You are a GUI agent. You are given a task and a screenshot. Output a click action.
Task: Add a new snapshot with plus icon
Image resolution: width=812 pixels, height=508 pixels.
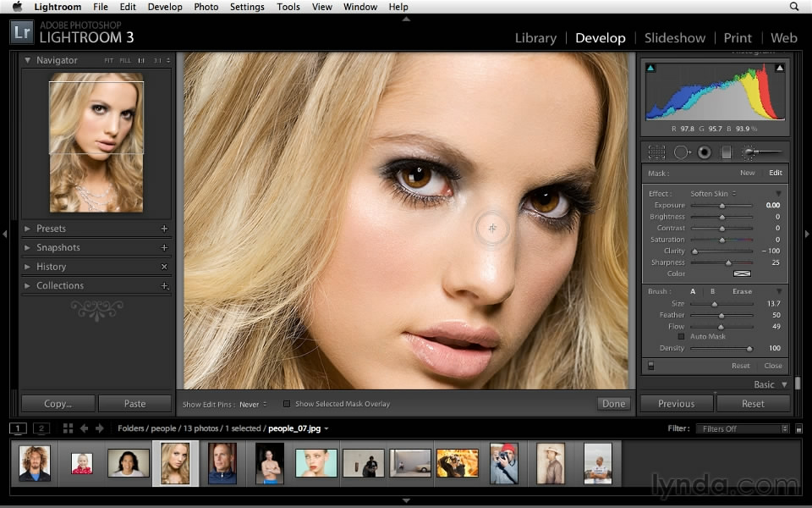164,248
